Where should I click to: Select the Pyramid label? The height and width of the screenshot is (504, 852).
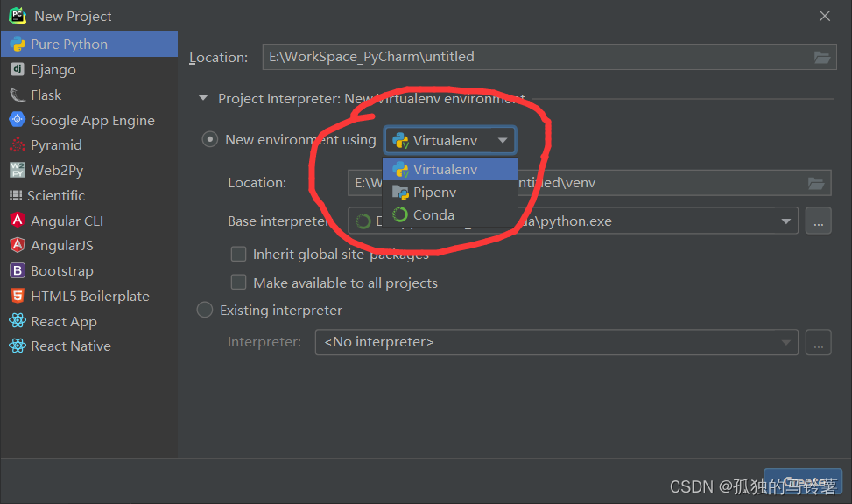(x=57, y=145)
